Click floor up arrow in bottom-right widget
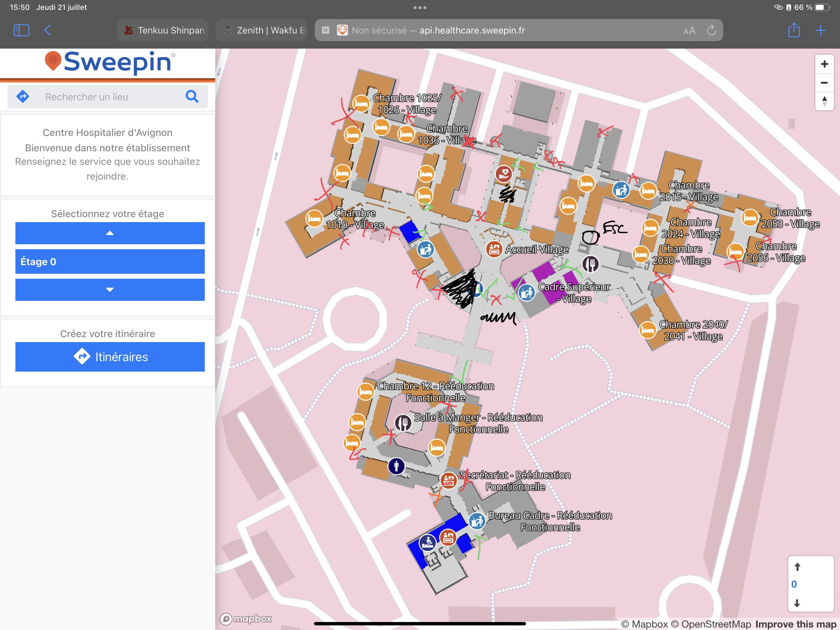Viewport: 840px width, 630px height. click(x=797, y=567)
